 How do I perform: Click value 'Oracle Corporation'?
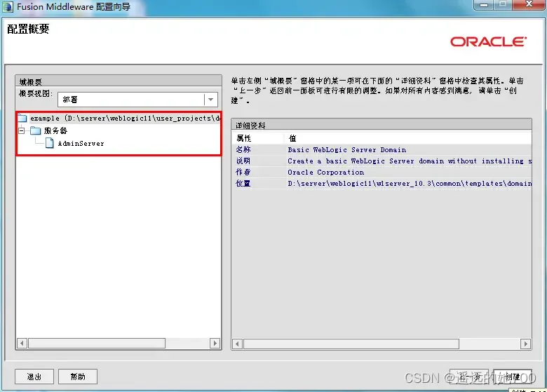click(x=326, y=173)
